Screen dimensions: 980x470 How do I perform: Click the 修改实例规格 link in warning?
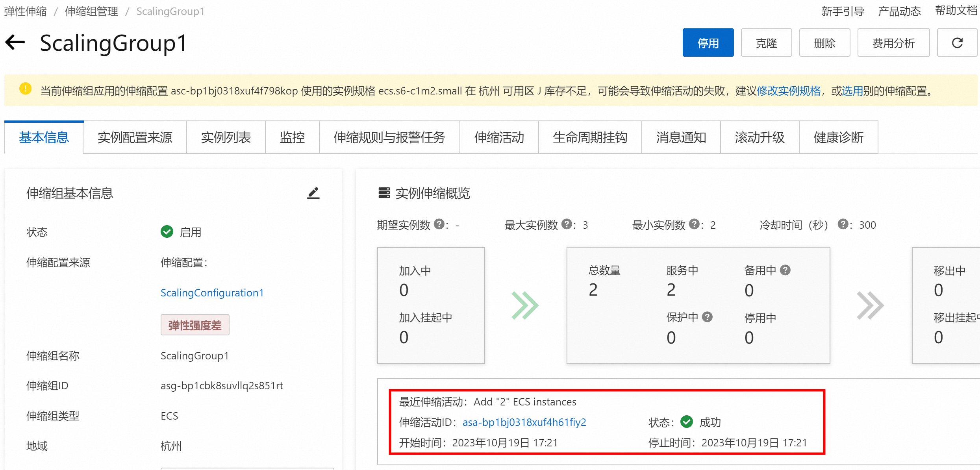[x=789, y=91]
